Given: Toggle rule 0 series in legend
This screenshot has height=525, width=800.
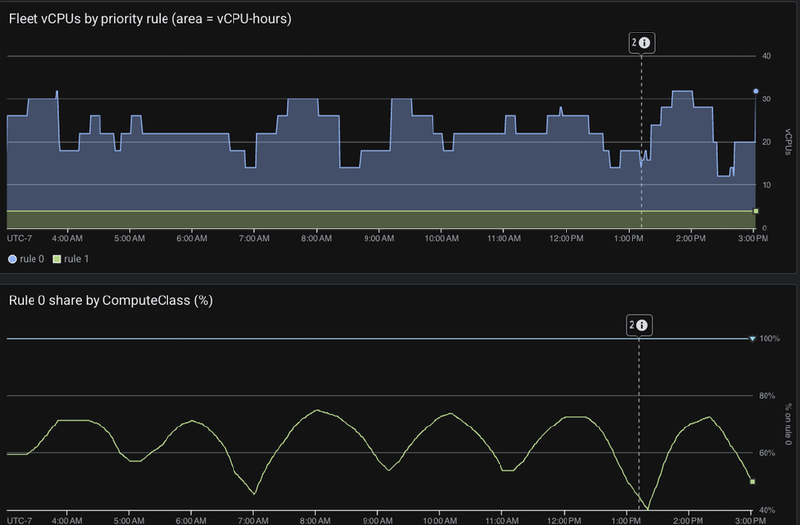Looking at the screenshot, I should pos(26,259).
